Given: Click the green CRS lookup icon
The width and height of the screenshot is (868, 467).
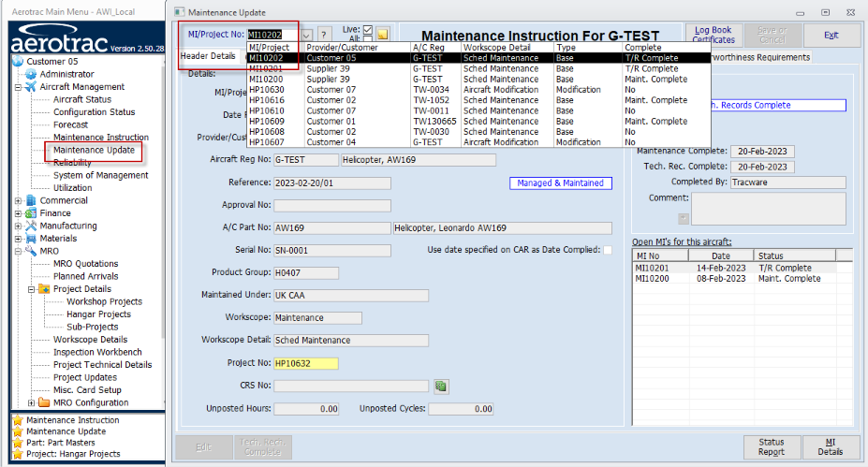Looking at the screenshot, I should click(441, 386).
